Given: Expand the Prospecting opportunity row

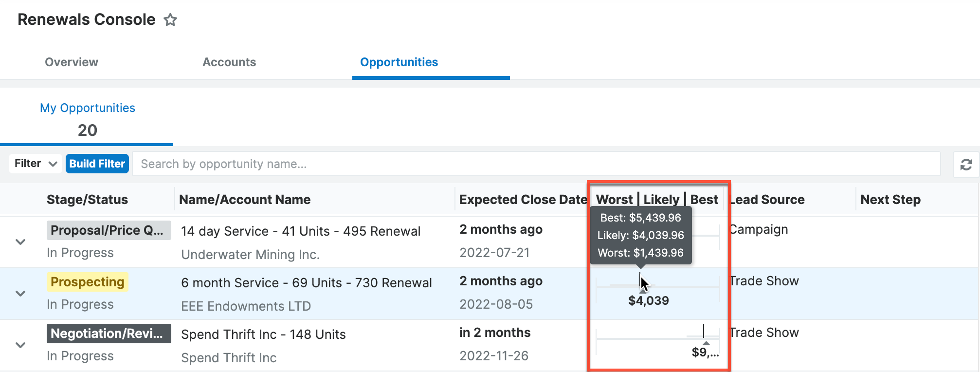Looking at the screenshot, I should [20, 294].
